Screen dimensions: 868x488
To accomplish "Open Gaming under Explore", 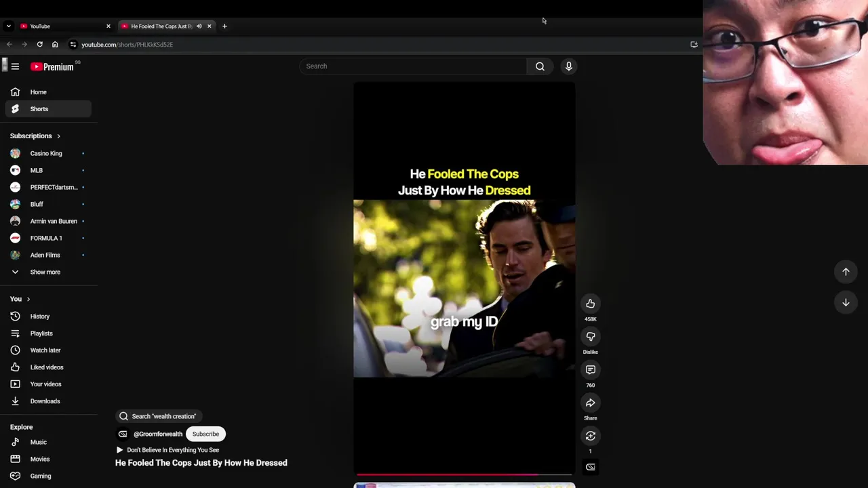I will coord(48,476).
